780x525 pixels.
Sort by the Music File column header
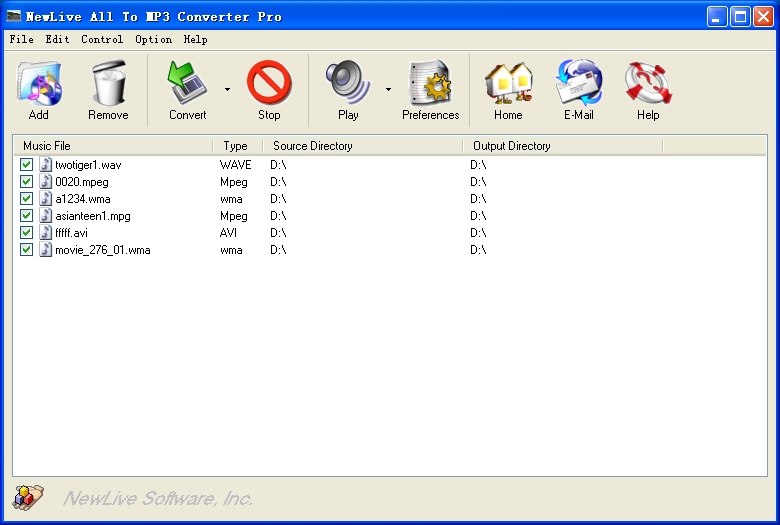click(x=113, y=146)
